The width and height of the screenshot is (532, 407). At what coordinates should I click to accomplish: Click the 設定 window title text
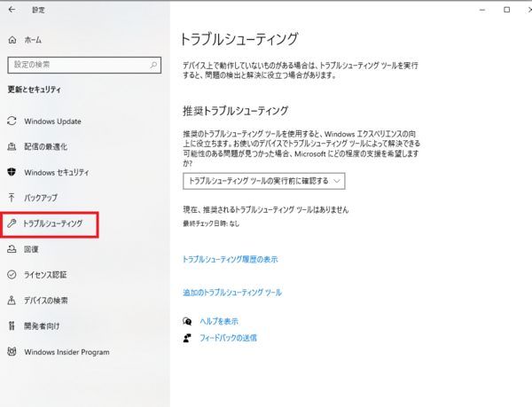(x=38, y=10)
